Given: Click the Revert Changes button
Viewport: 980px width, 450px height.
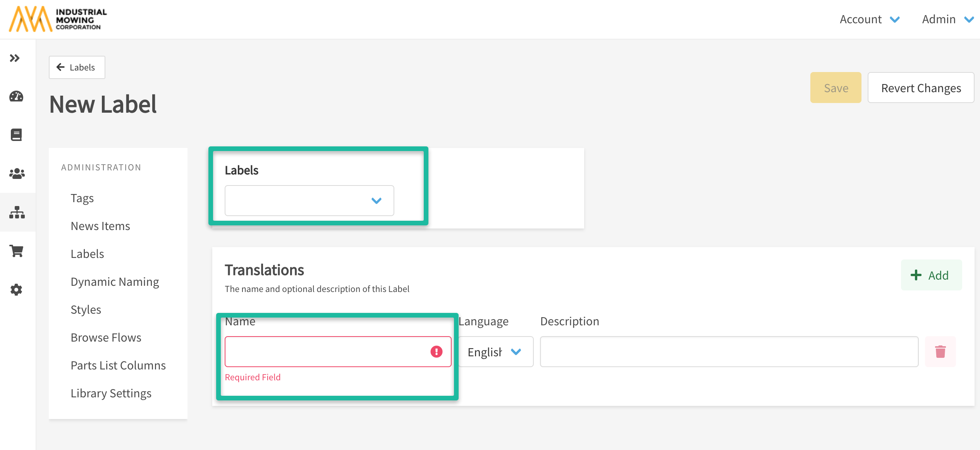Looking at the screenshot, I should pos(921,88).
